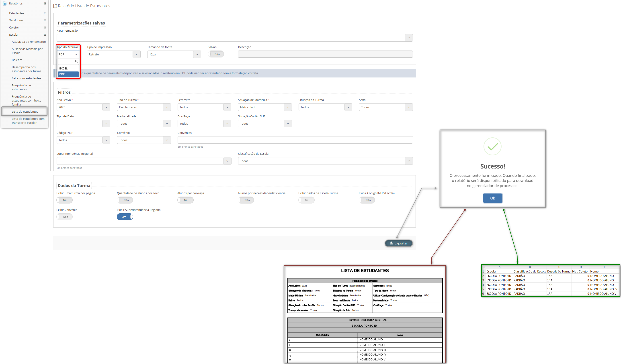Viewport: 621px width, 364px height.
Task: Toggle Exibir dados da Escola/Turma switch
Action: point(307,200)
